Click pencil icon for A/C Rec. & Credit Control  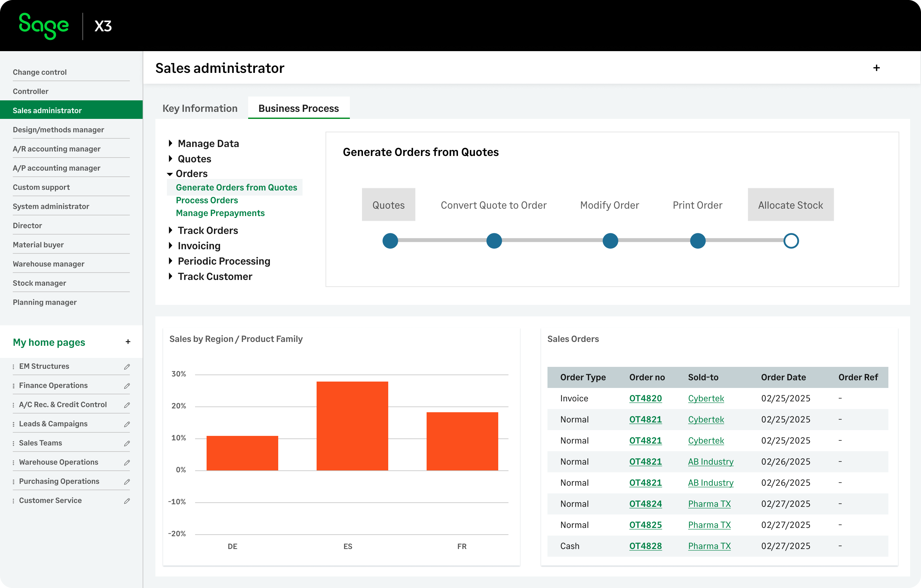127,405
